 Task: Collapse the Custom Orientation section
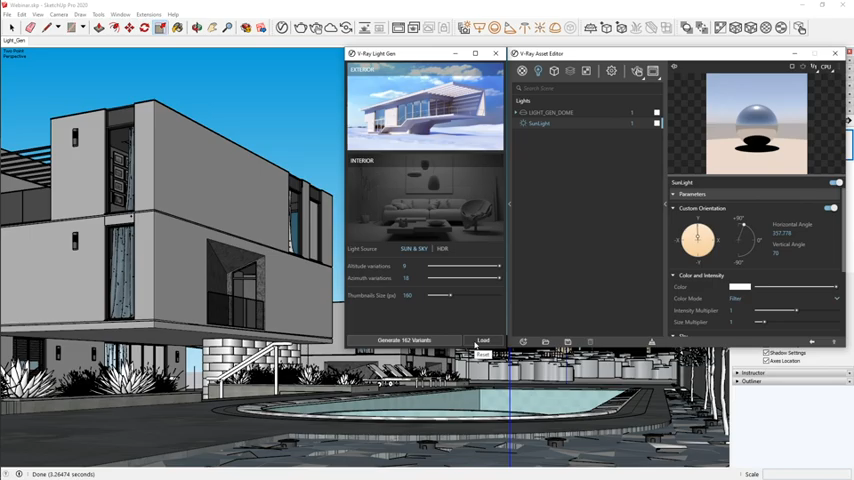pos(673,208)
